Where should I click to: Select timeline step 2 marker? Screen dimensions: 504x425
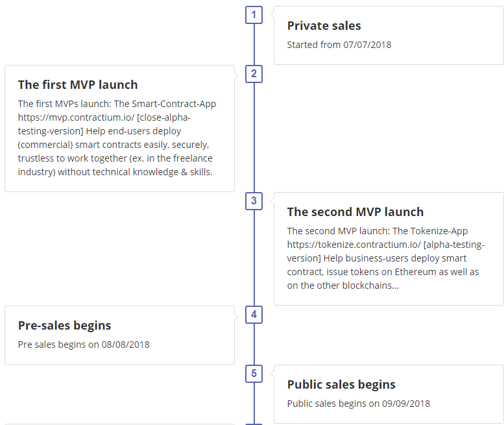click(x=254, y=74)
